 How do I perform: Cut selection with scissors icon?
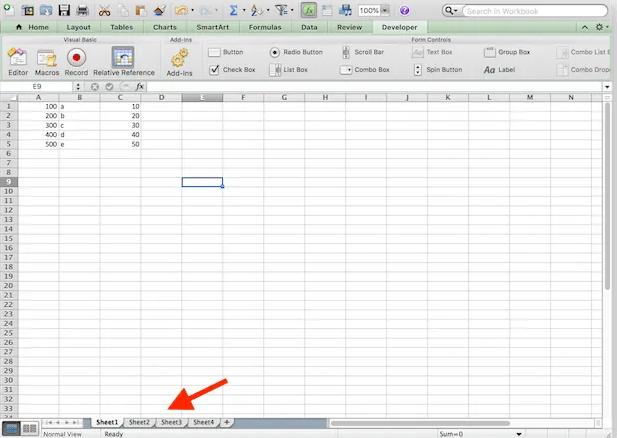coord(104,10)
